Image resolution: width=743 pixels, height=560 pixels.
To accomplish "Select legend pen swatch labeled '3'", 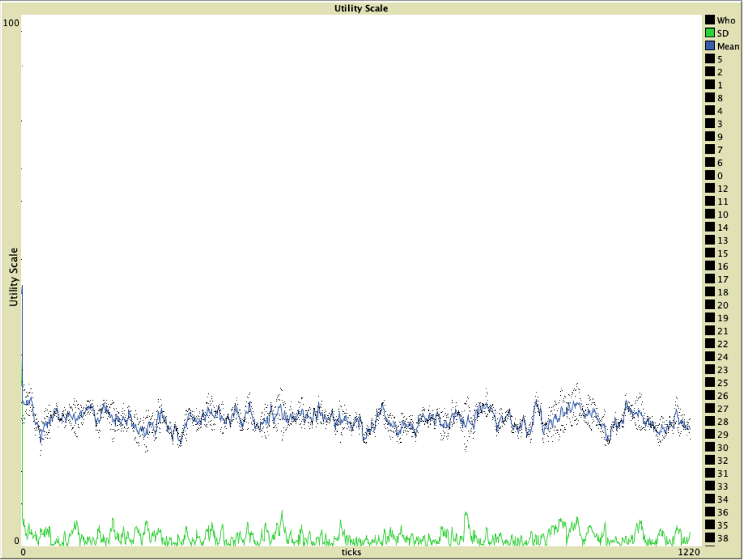I will click(x=710, y=123).
